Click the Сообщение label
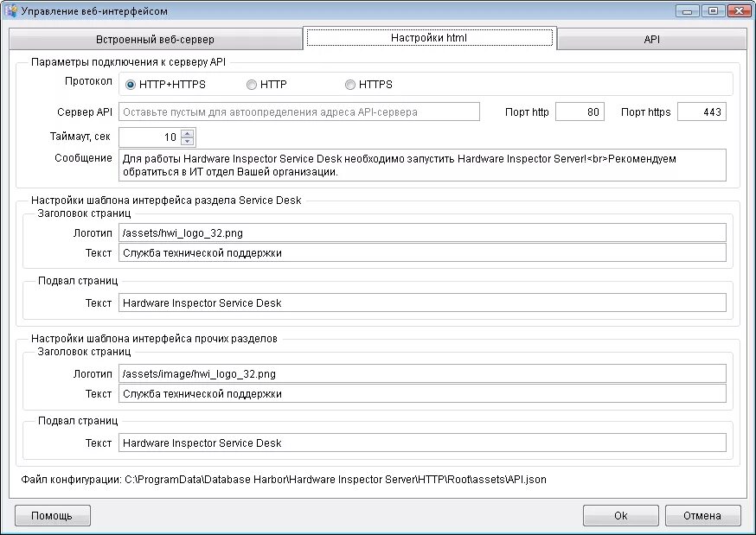756x535 pixels. [x=83, y=158]
